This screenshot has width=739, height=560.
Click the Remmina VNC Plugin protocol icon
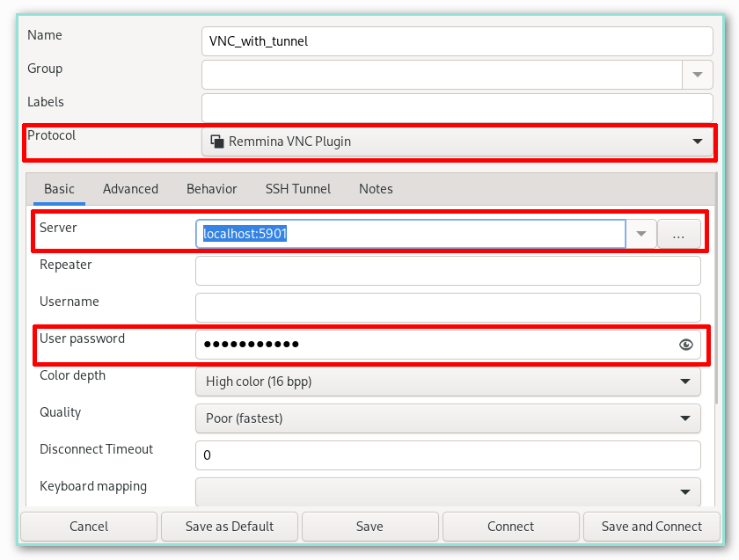[216, 142]
